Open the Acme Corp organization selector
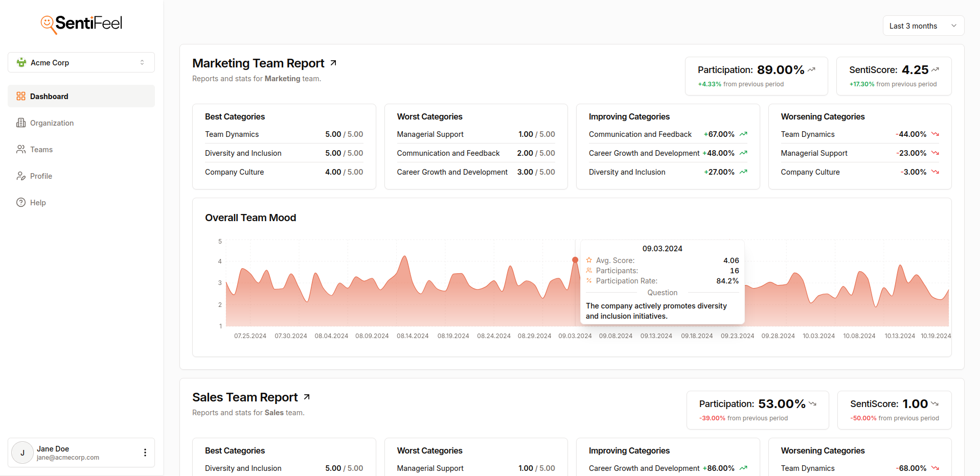The width and height of the screenshot is (980, 476). coord(81,62)
